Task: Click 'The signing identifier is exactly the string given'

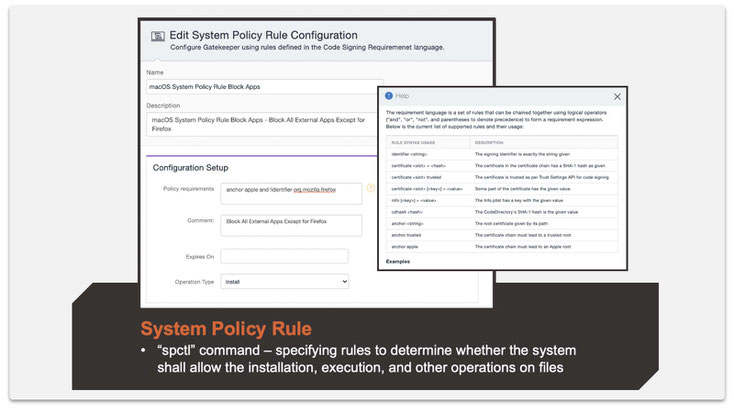Action: tap(522, 154)
